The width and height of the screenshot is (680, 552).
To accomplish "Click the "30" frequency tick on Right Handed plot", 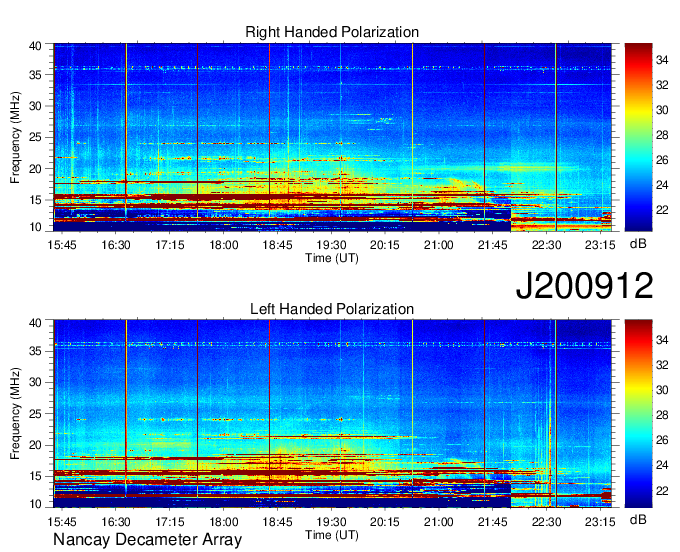I will (x=35, y=106).
